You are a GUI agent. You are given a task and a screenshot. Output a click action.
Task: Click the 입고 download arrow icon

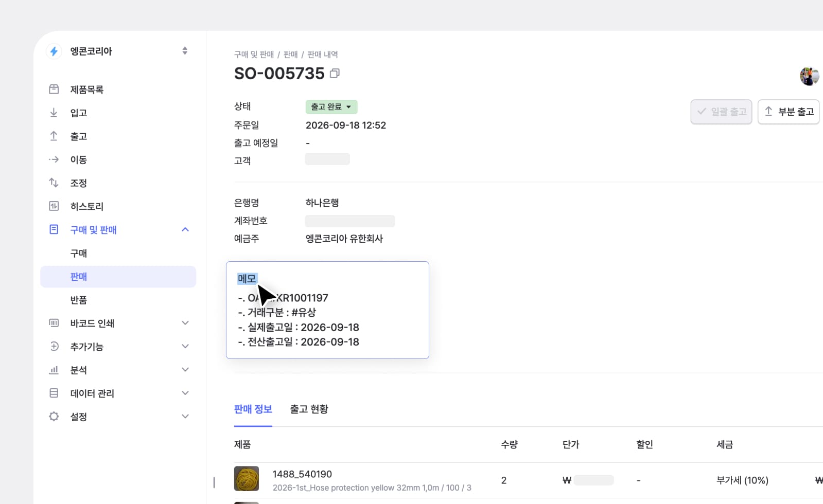pyautogui.click(x=54, y=113)
